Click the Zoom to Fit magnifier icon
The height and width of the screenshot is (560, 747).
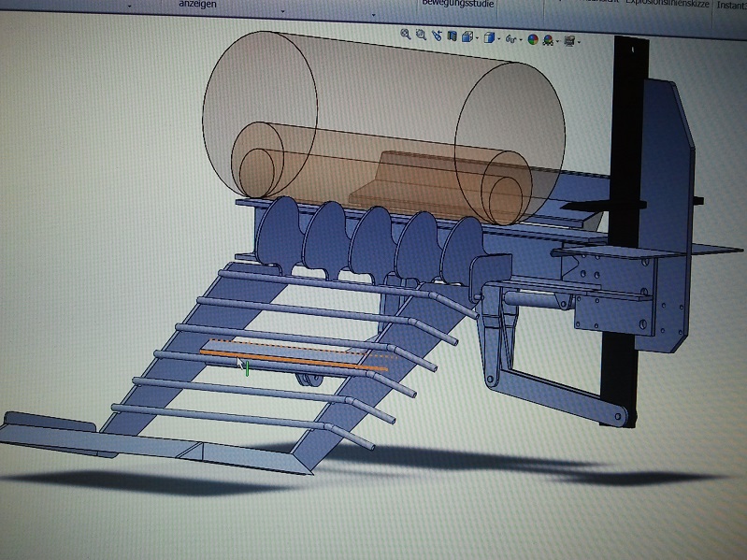coord(406,35)
